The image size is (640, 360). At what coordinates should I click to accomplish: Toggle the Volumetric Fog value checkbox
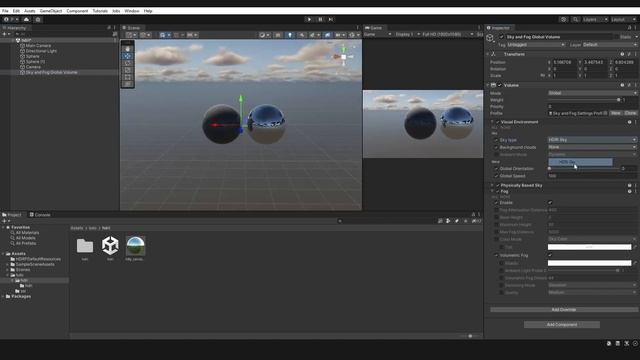pyautogui.click(x=550, y=255)
